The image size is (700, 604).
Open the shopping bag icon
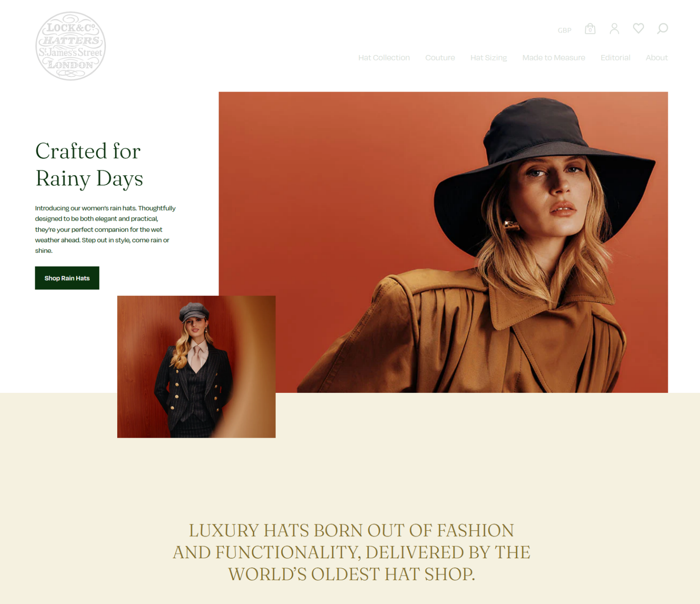click(590, 29)
